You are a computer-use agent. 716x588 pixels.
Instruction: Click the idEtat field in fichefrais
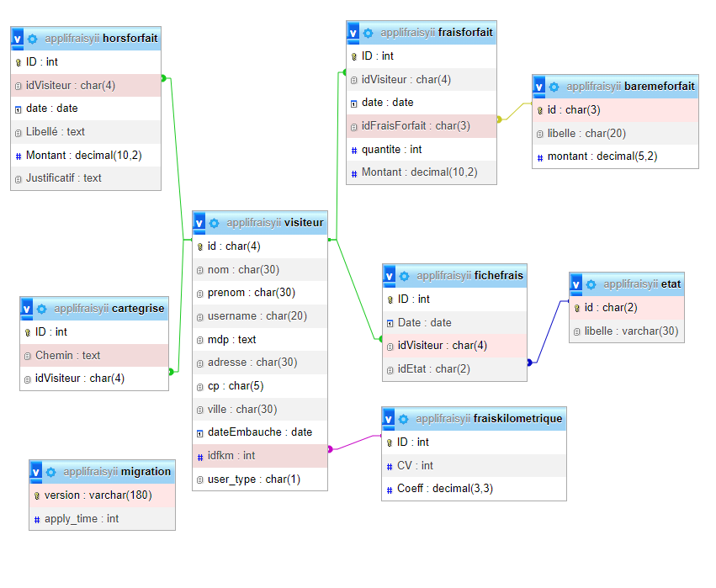(433, 369)
